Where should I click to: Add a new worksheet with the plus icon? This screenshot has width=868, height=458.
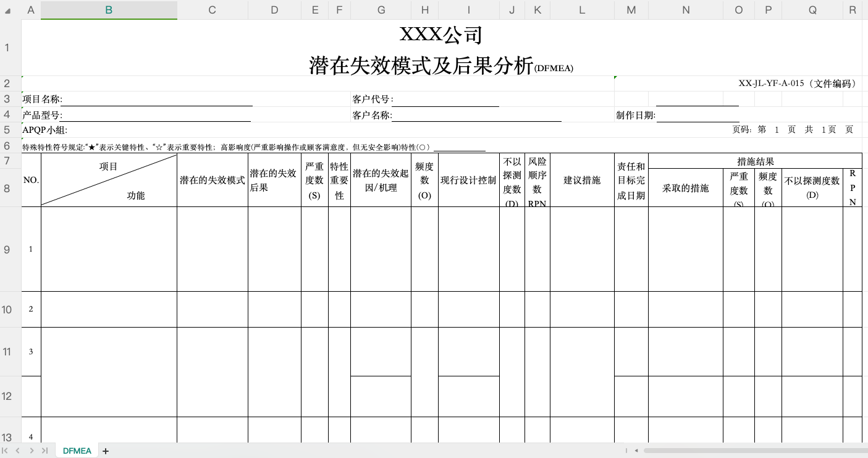[105, 451]
